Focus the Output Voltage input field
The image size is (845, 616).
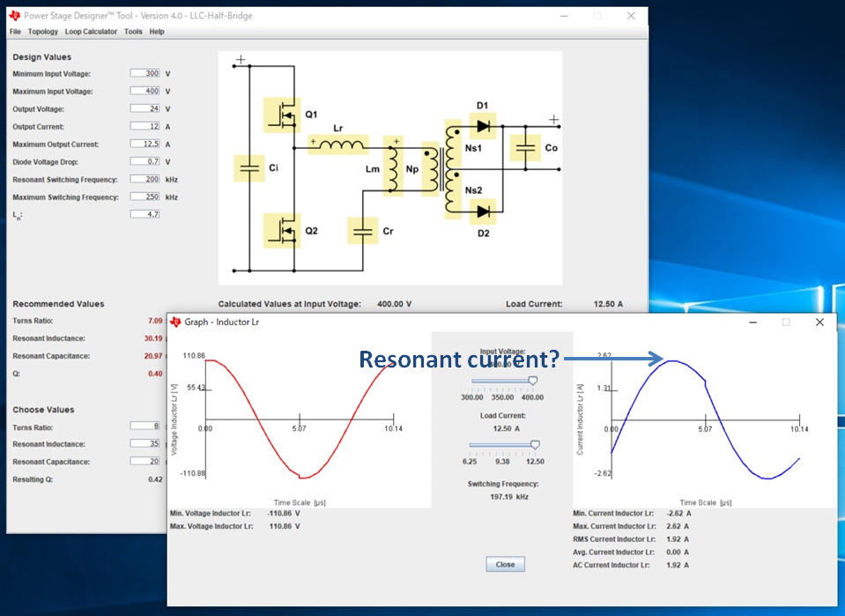pyautogui.click(x=145, y=108)
